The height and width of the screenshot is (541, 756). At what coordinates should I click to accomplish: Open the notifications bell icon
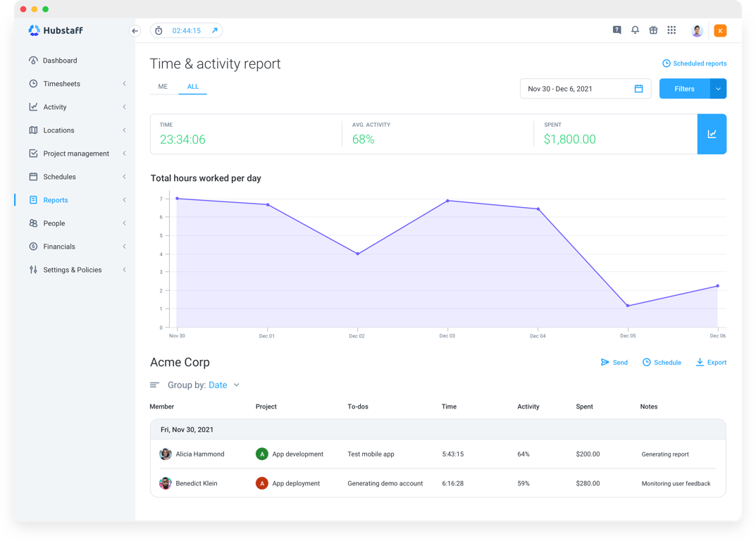[x=635, y=30]
